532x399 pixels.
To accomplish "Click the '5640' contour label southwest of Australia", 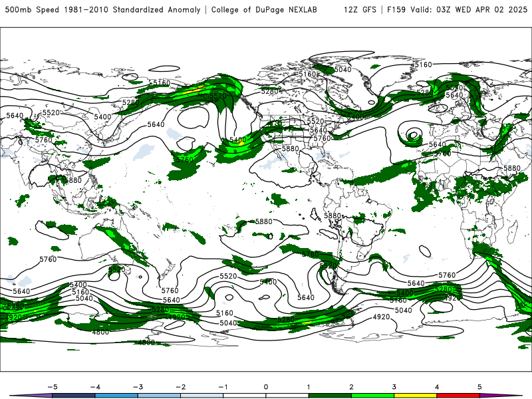I will click(x=21, y=291).
